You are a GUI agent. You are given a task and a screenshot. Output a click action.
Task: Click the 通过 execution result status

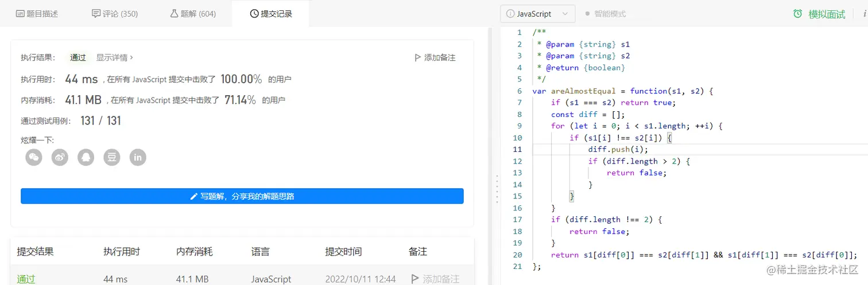click(78, 57)
